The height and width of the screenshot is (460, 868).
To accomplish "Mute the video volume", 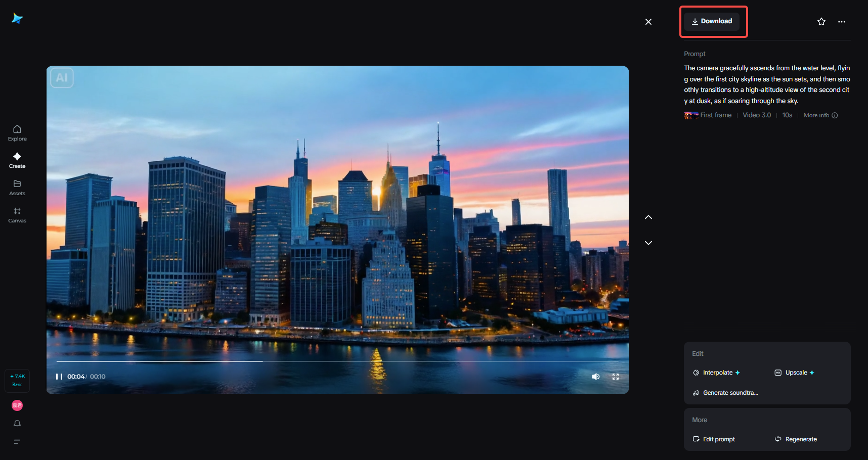I will (596, 377).
